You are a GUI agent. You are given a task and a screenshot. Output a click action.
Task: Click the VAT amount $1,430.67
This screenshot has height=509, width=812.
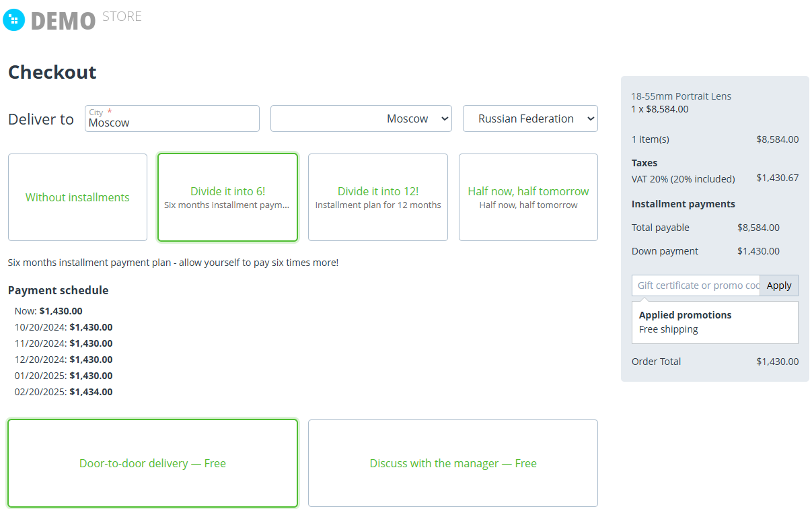777,178
